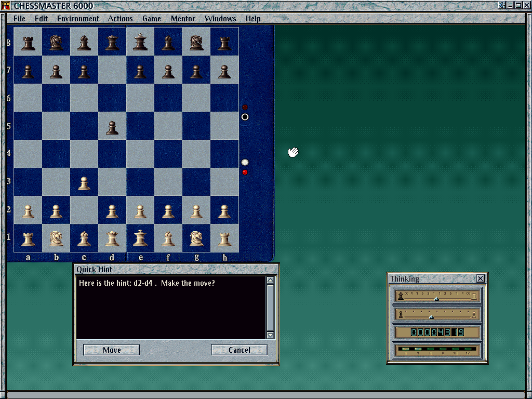Screen dimensions: 532x399
Task: Click the black queen on d8
Action: pos(112,43)
